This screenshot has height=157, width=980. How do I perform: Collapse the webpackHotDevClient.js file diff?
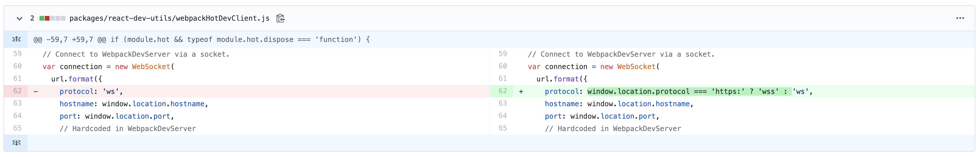point(19,18)
